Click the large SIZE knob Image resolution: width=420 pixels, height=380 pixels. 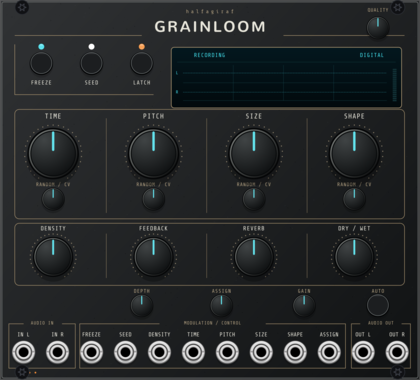pyautogui.click(x=254, y=153)
